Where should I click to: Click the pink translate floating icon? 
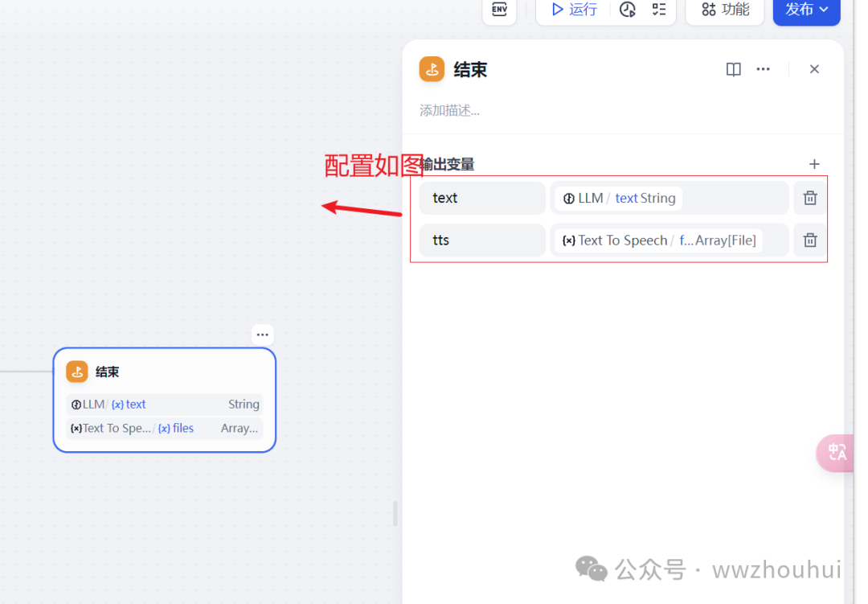click(837, 452)
